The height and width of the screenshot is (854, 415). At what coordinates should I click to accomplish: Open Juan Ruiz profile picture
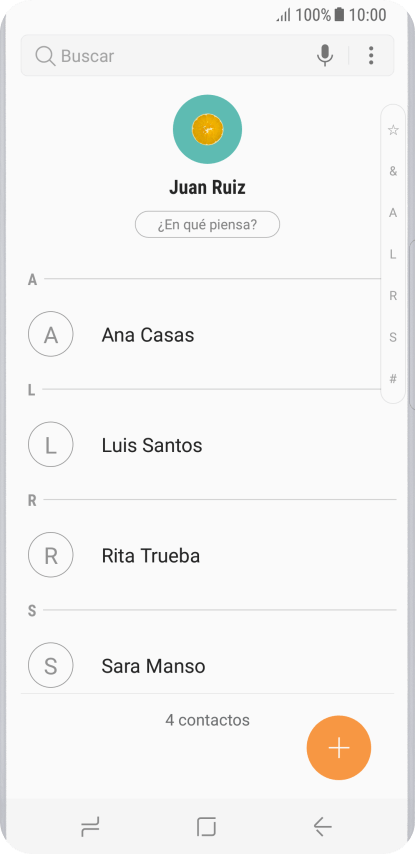click(x=208, y=129)
